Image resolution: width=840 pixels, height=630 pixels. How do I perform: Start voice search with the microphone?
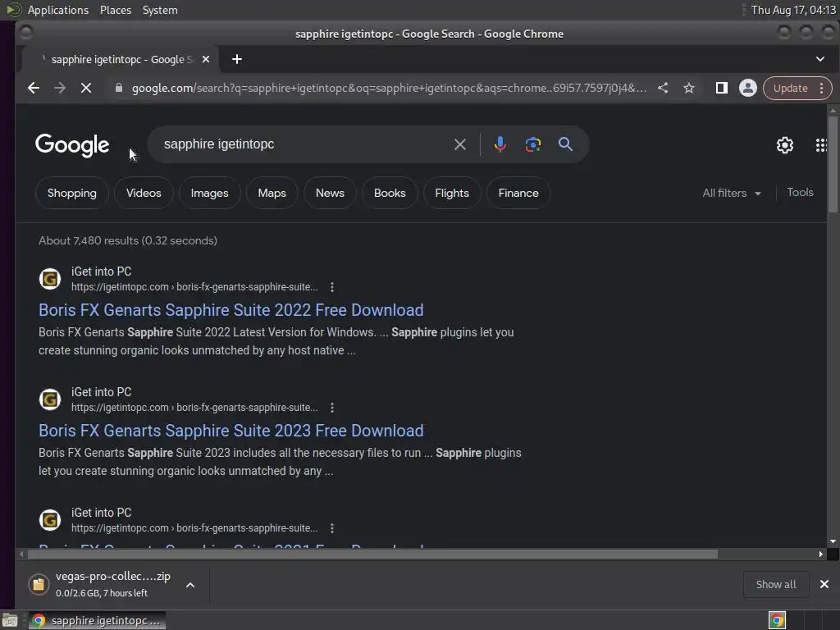click(500, 144)
